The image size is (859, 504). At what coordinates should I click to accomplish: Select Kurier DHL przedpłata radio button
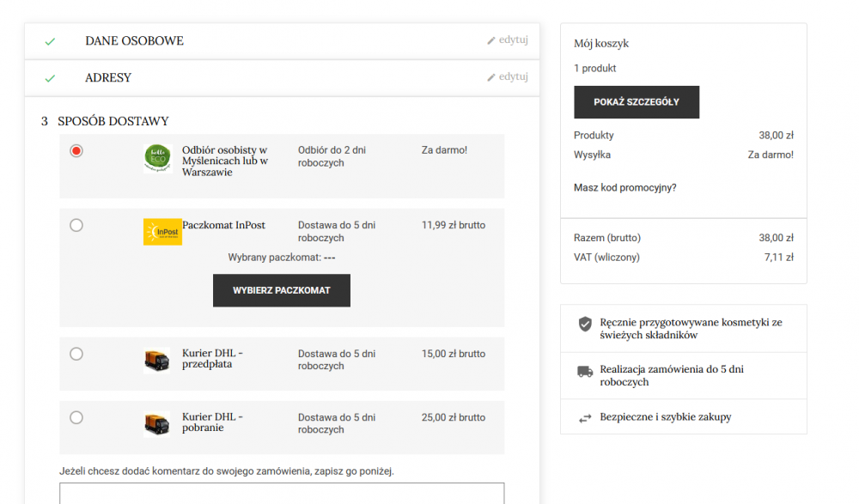point(76,354)
